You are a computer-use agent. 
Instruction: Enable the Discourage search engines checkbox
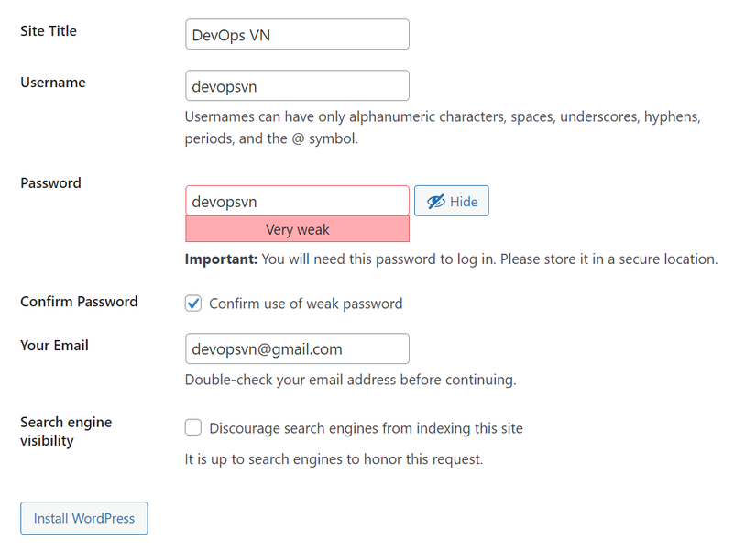coord(193,428)
